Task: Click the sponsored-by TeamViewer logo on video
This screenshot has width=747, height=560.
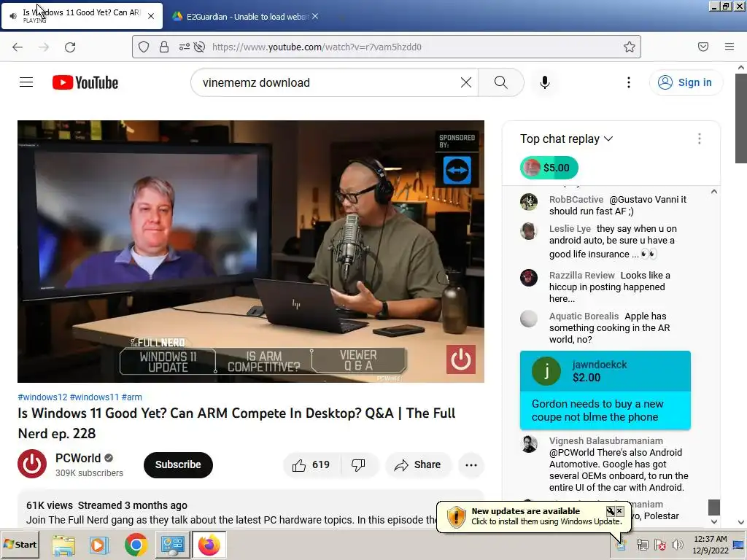Action: pyautogui.click(x=457, y=170)
